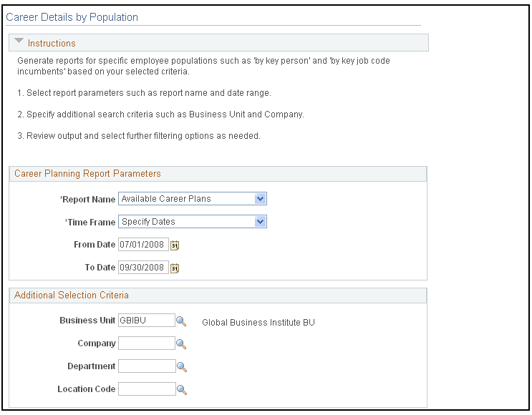Collapse the Instructions section triangle
This screenshot has height=415, width=532.
pyautogui.click(x=19, y=42)
